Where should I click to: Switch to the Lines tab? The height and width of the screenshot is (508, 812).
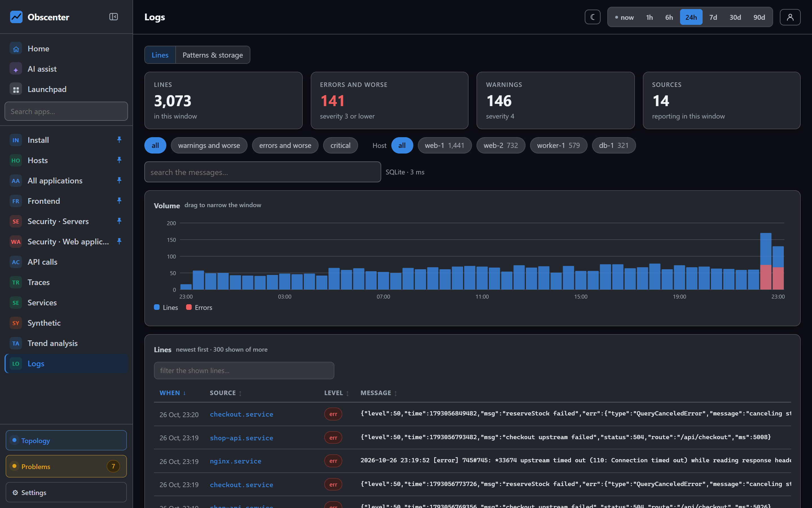[x=160, y=55]
